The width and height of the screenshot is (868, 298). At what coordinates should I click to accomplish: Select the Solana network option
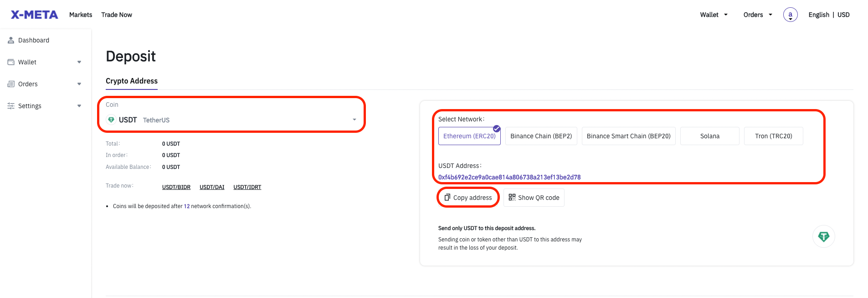click(x=709, y=136)
